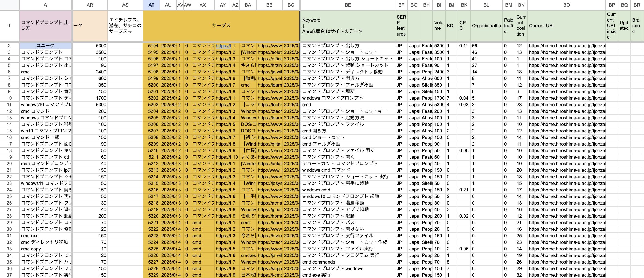
Task: Click the 'Volume' header cell
Action: tap(439, 26)
